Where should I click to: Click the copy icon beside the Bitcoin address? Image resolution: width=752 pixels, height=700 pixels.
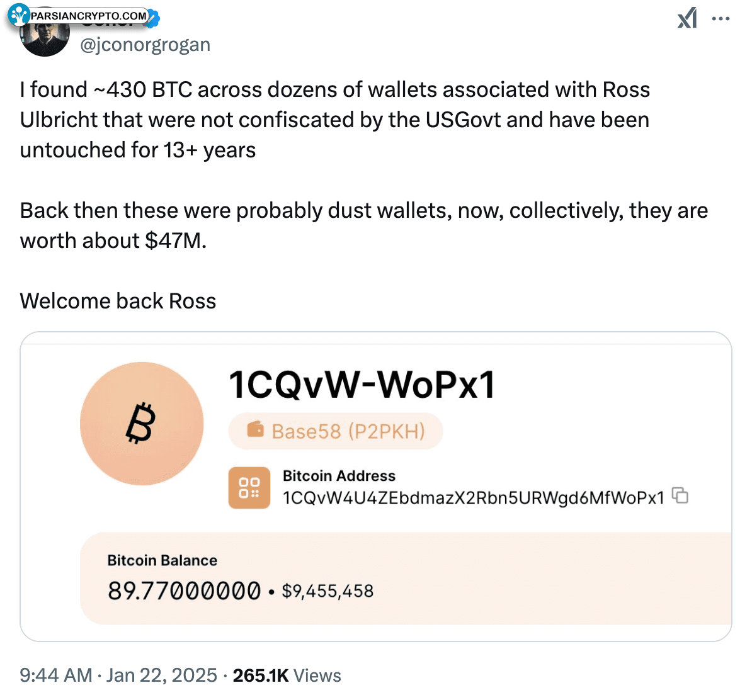tap(680, 496)
